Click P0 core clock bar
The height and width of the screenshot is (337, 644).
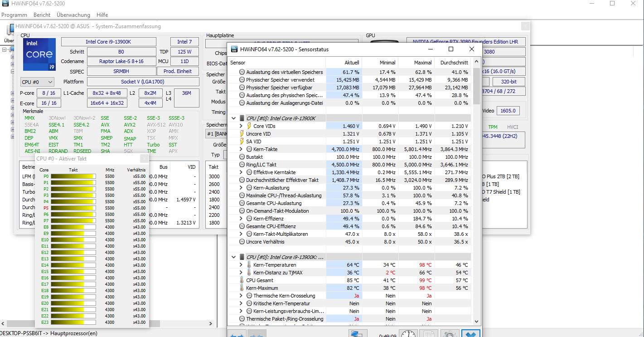pyautogui.click(x=73, y=176)
